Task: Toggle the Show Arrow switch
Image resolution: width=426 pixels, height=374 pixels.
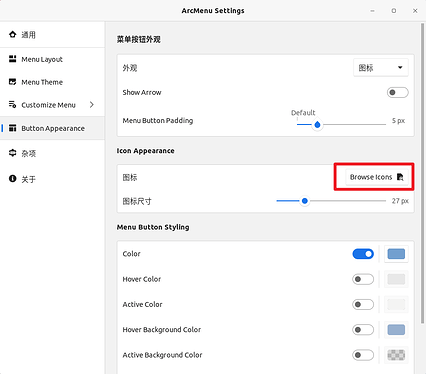Action: (x=397, y=92)
